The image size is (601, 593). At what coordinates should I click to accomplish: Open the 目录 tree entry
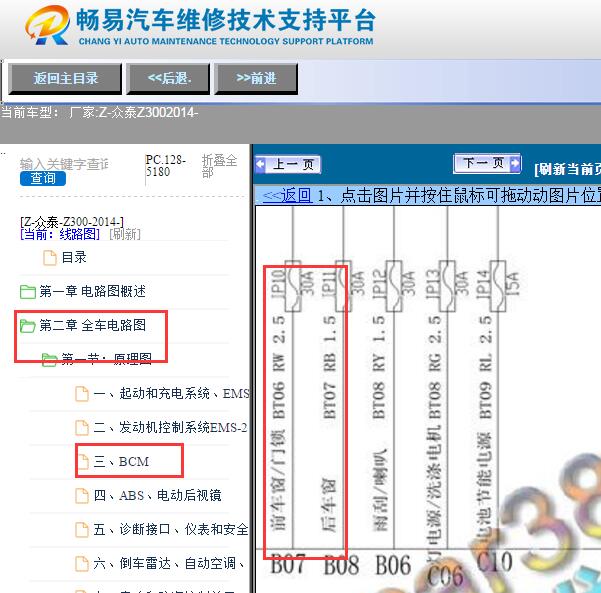[74, 257]
